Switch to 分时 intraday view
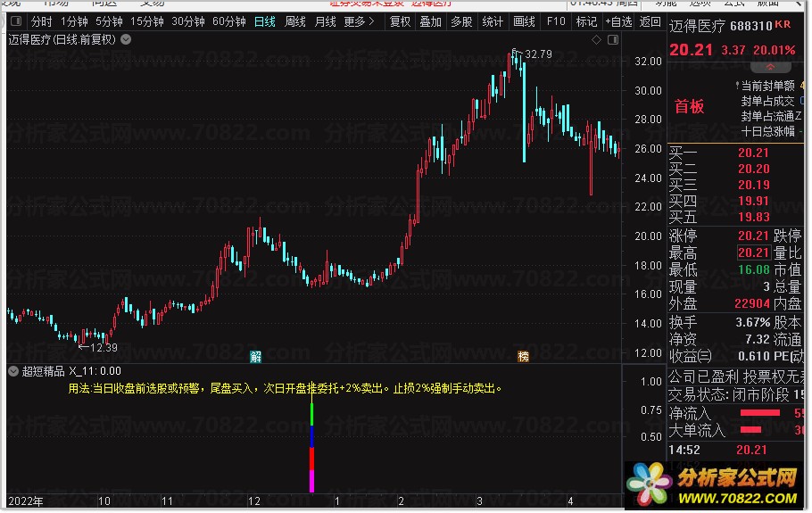 click(x=41, y=21)
